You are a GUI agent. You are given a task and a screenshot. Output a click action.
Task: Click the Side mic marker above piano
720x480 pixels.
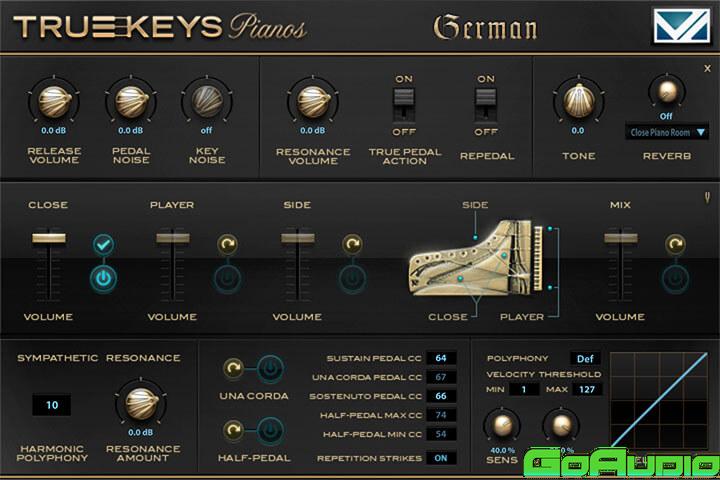(x=475, y=237)
